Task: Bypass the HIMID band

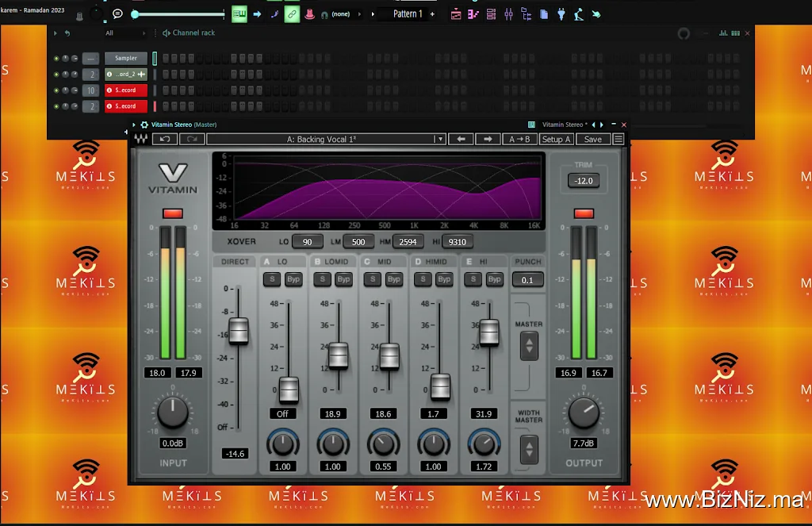Action: click(x=444, y=279)
